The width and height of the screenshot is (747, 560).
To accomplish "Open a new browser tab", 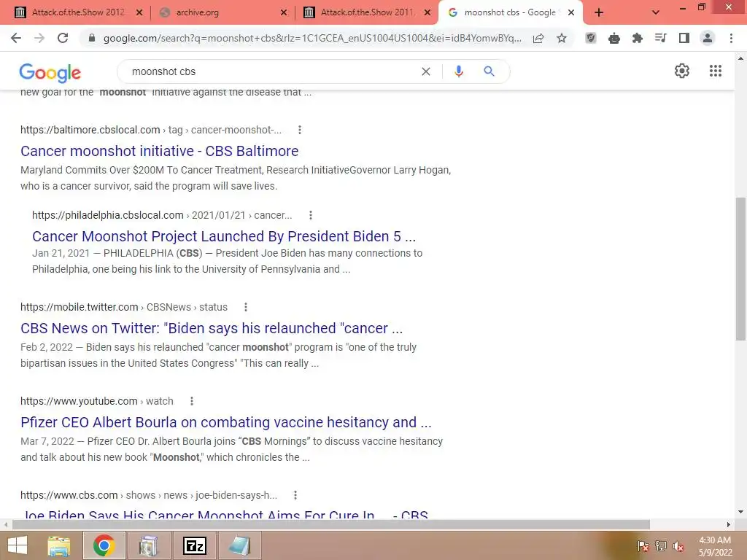I will (599, 13).
